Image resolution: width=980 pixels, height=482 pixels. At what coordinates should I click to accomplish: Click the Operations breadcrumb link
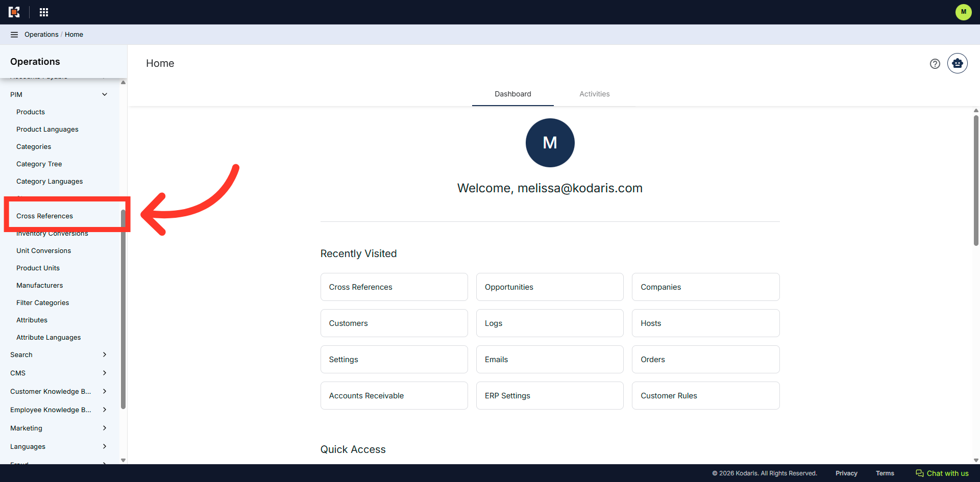click(41, 35)
